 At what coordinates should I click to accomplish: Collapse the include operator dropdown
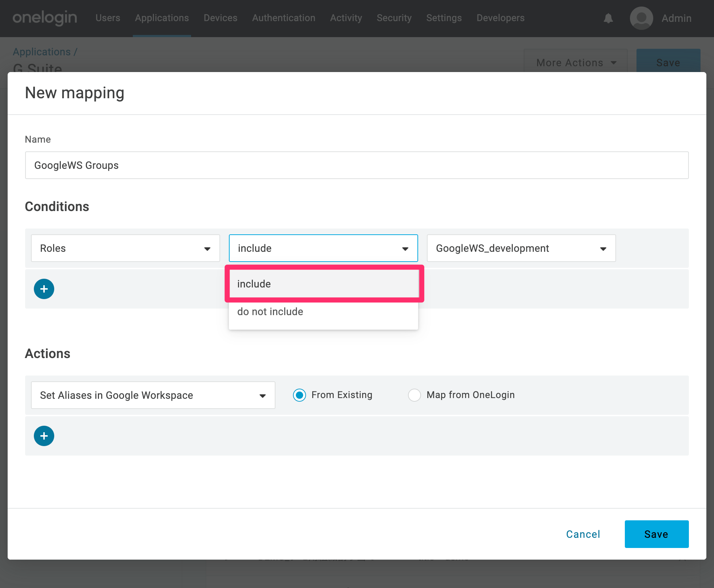tap(324, 248)
